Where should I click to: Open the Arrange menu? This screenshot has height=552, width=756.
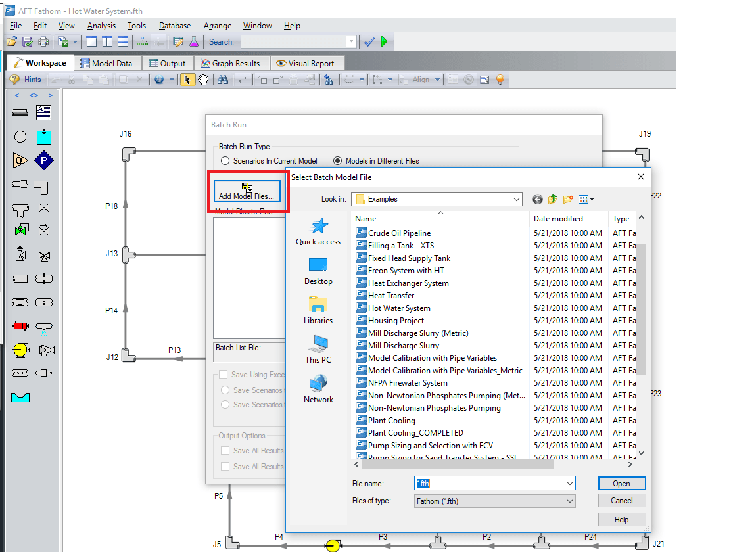click(x=218, y=26)
